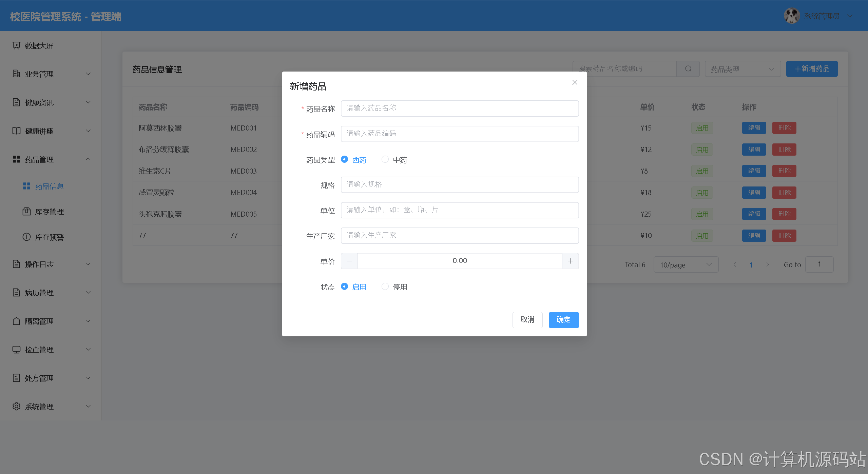The width and height of the screenshot is (868, 474).
Task: Click the 隔离管理 house icon
Action: coord(16,321)
